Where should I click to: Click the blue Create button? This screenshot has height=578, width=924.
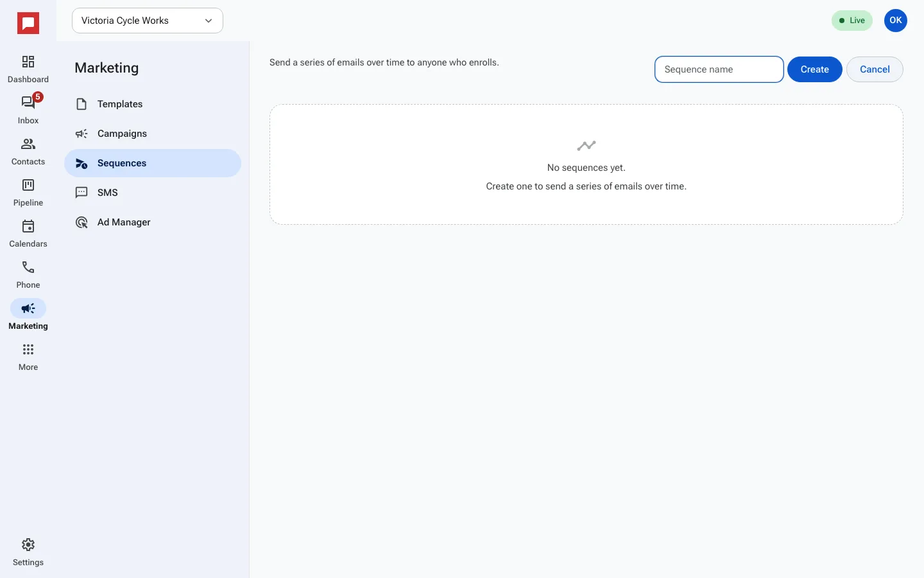(x=815, y=69)
